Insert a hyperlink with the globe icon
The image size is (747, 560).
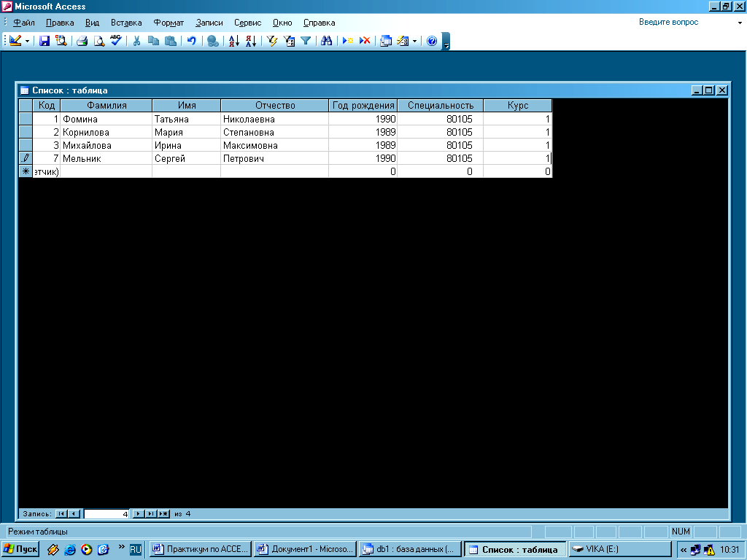pyautogui.click(x=213, y=41)
